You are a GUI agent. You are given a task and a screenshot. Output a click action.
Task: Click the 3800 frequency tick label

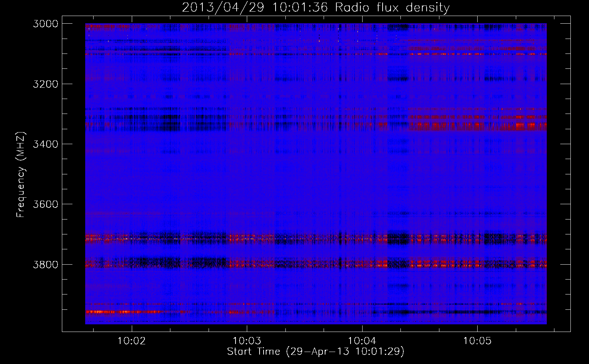(x=46, y=265)
